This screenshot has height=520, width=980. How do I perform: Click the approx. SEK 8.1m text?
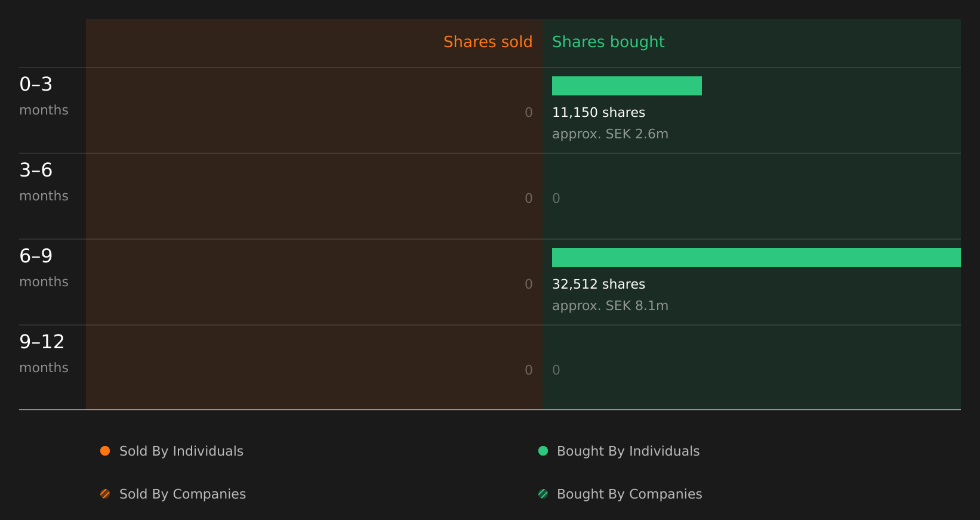click(x=610, y=306)
